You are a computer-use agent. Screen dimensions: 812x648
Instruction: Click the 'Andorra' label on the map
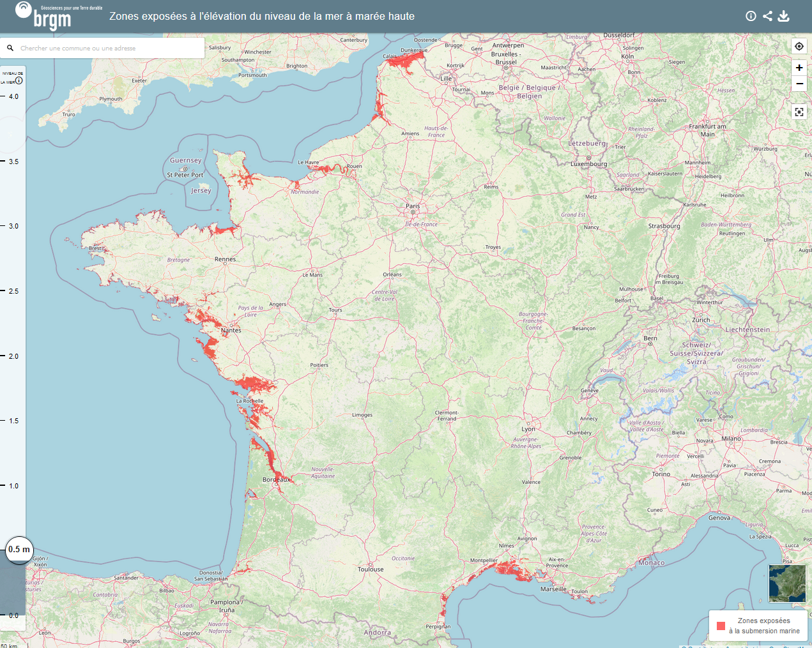[378, 633]
